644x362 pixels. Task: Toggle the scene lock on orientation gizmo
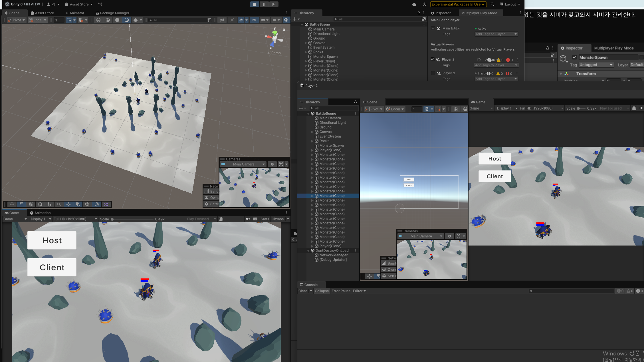coord(284,30)
